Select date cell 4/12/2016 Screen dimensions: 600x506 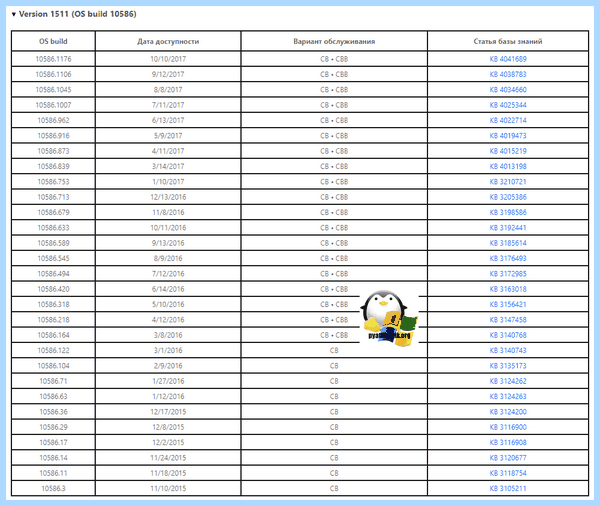[x=168, y=320]
